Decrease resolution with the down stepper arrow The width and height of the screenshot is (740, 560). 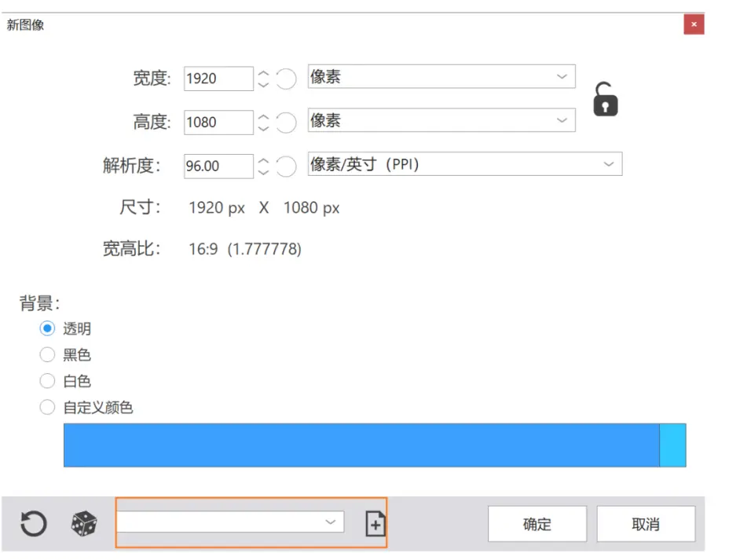coord(263,172)
